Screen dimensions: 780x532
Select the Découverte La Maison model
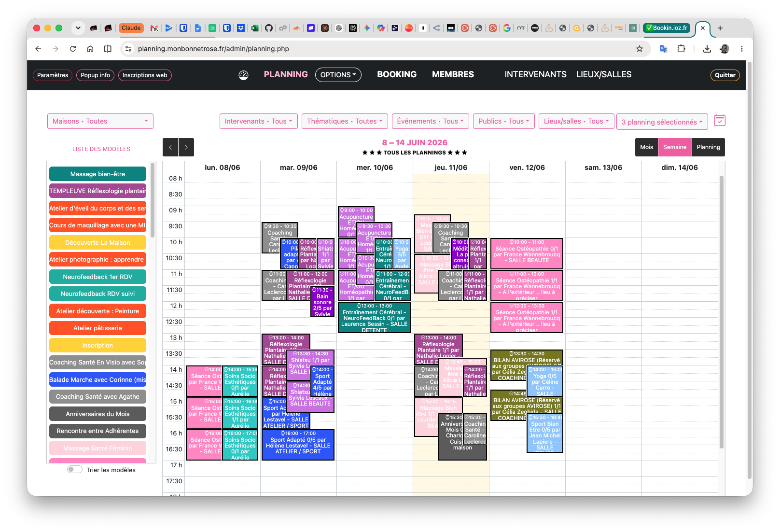(97, 242)
